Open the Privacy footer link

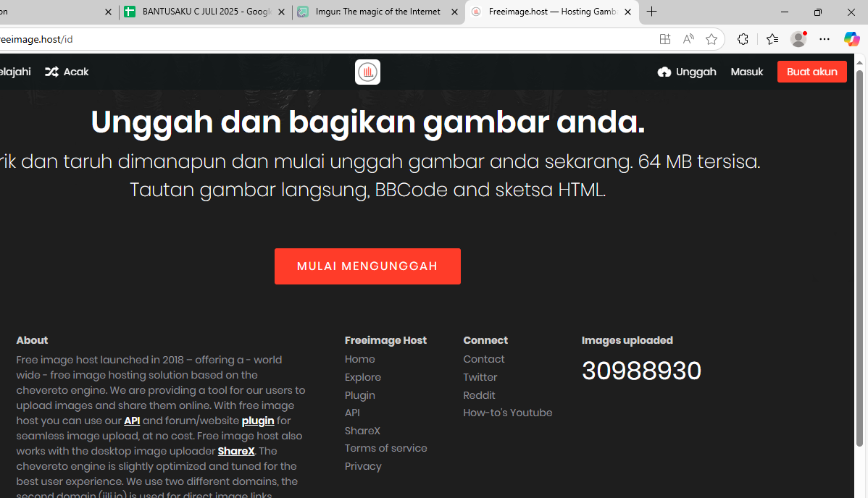coord(363,466)
